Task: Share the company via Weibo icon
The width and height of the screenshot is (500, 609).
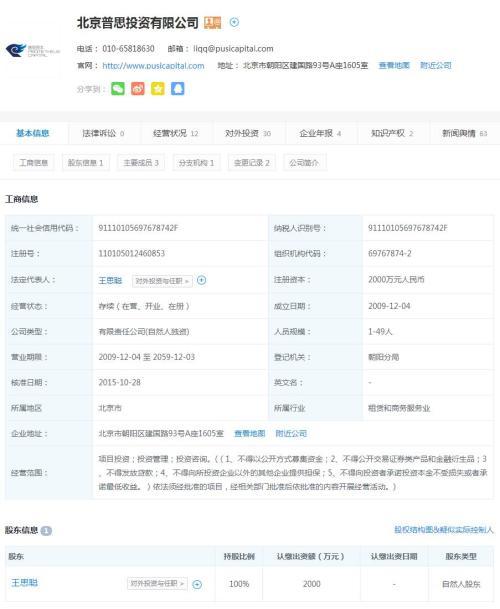Action: tap(138, 89)
